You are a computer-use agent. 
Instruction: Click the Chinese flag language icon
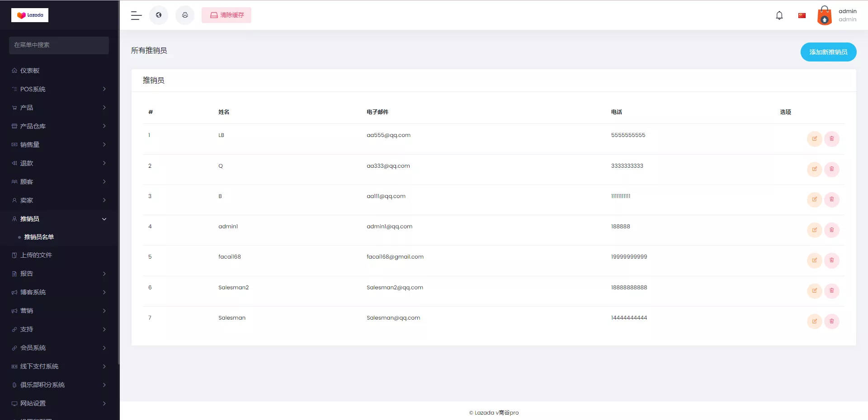[802, 15]
